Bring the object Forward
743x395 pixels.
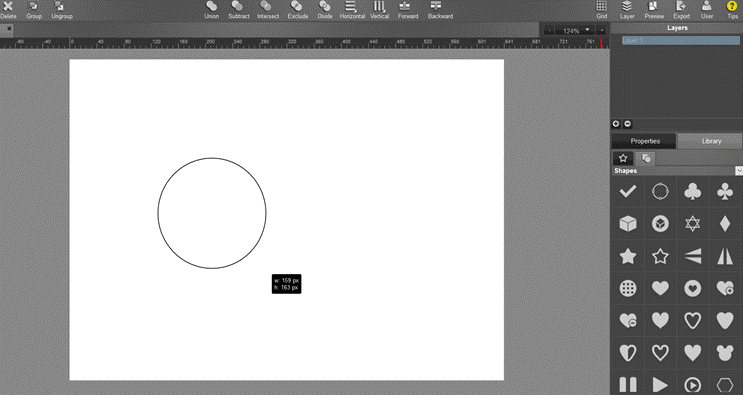(x=408, y=10)
